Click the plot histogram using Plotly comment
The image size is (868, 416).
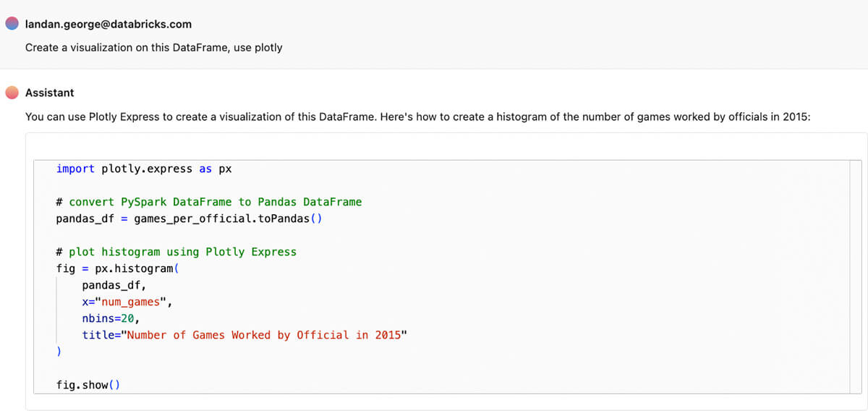pyautogui.click(x=176, y=252)
